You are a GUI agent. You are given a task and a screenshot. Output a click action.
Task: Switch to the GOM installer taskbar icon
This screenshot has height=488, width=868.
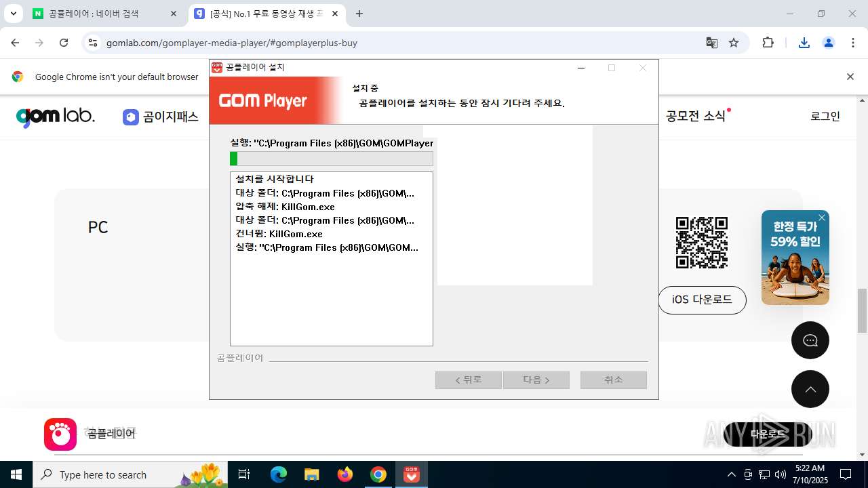click(412, 474)
